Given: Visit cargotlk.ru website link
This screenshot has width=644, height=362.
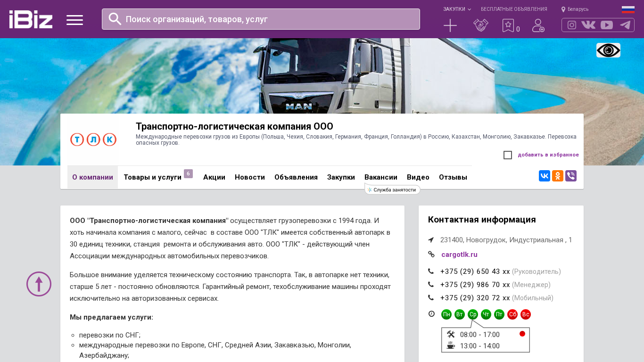Looking at the screenshot, I should coord(459,255).
